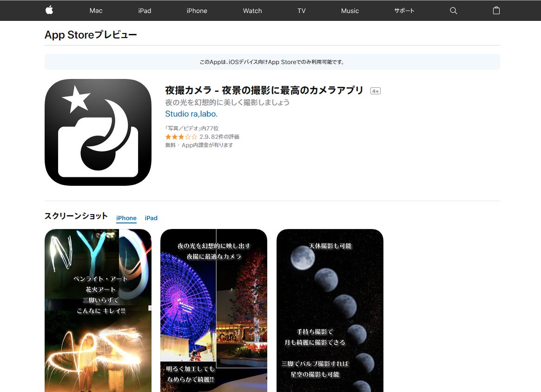Switch to iPhone screenshots tab
Screen dimensions: 541x392
coord(126,218)
